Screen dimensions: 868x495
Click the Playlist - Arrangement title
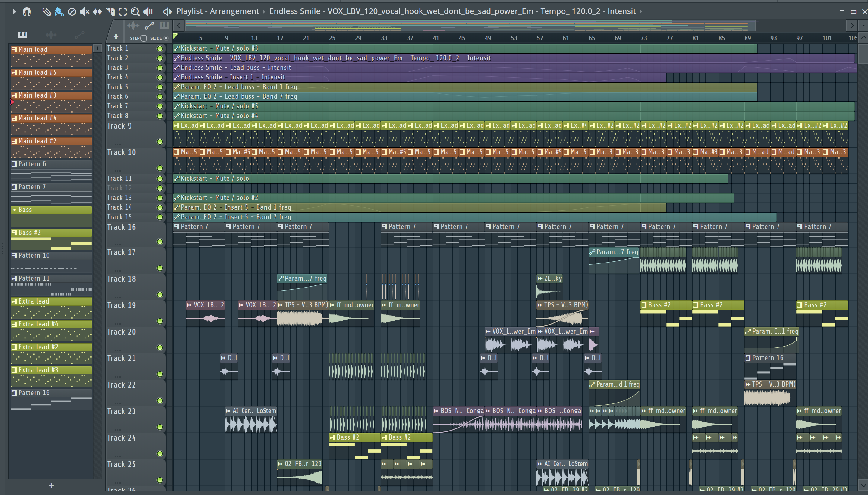(x=217, y=11)
